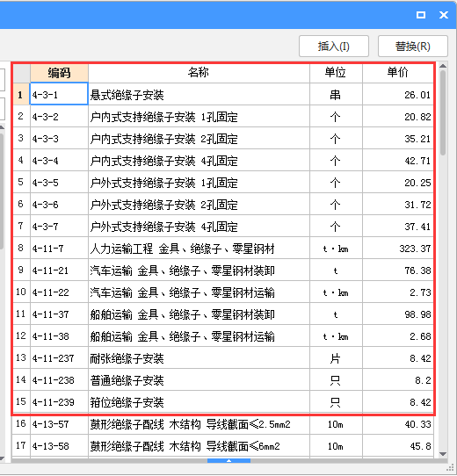Select code cell 4-3-1

tap(59, 94)
